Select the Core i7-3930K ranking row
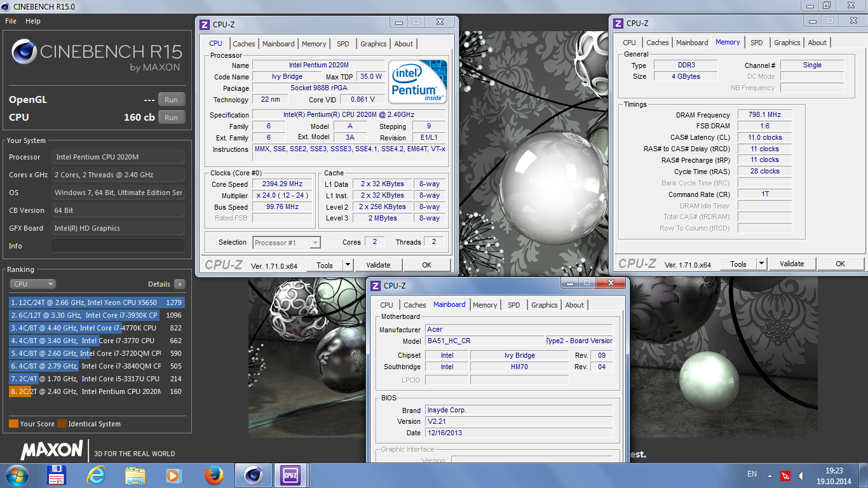 tap(96, 315)
